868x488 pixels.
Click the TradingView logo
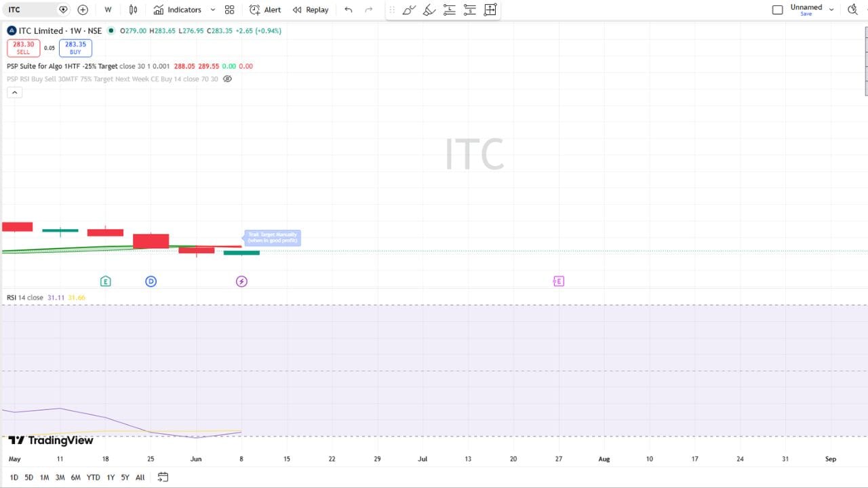[51, 441]
